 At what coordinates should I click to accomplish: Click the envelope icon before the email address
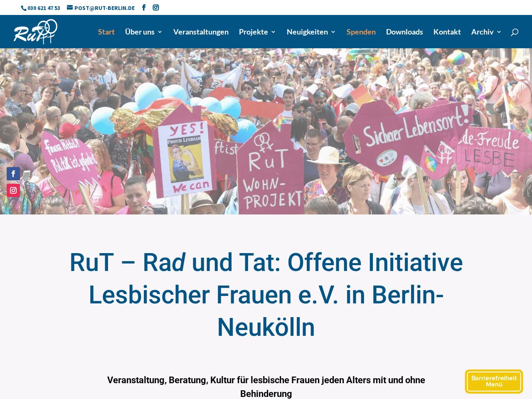click(x=70, y=7)
